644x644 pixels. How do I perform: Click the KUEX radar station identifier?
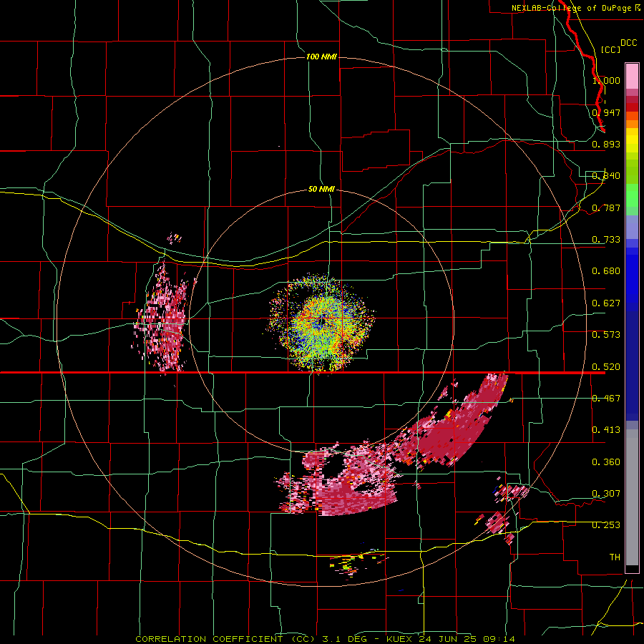tap(401, 639)
